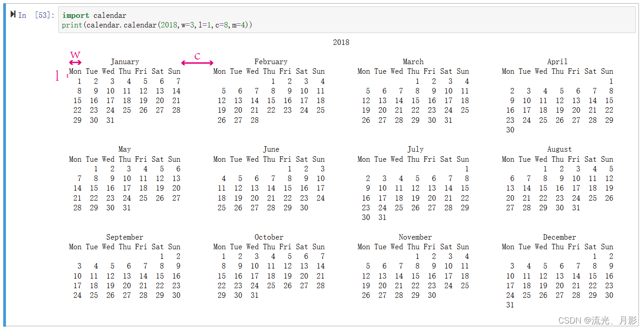This screenshot has width=644, height=329.
Task: Click the June month title
Action: (271, 149)
